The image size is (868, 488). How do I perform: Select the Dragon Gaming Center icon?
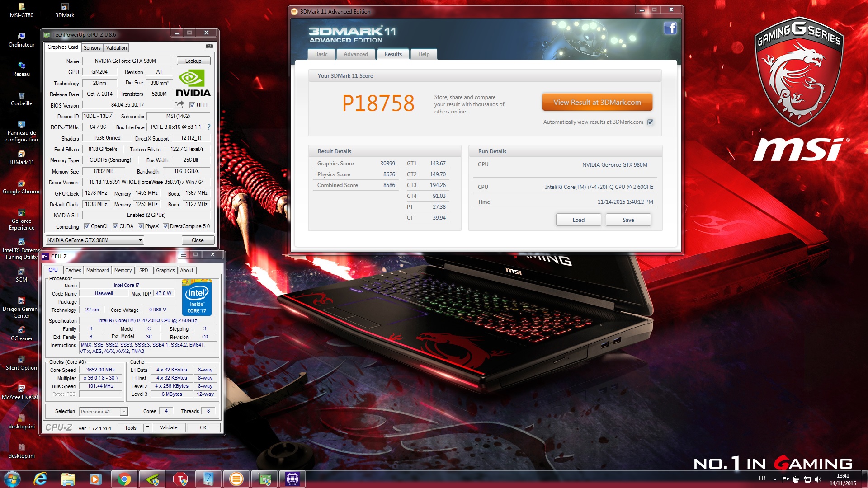pos(21,307)
